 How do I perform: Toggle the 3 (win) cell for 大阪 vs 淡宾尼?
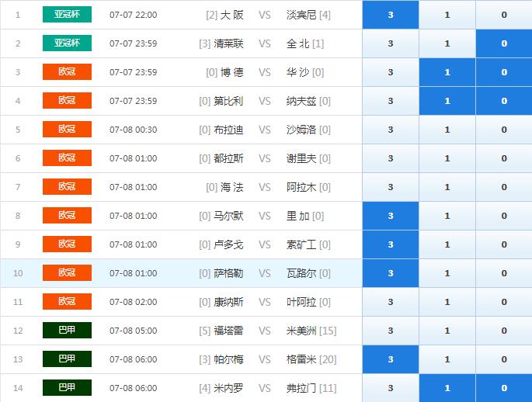[390, 15]
